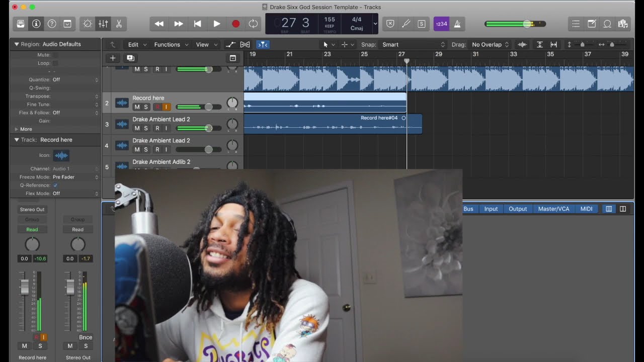Mute track 3 Drake Ambient Lead 2
The image size is (644, 362).
tap(137, 128)
